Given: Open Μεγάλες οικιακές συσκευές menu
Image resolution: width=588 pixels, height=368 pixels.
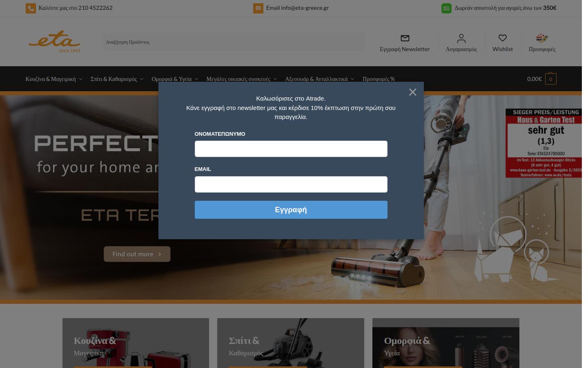Looking at the screenshot, I should [x=238, y=79].
